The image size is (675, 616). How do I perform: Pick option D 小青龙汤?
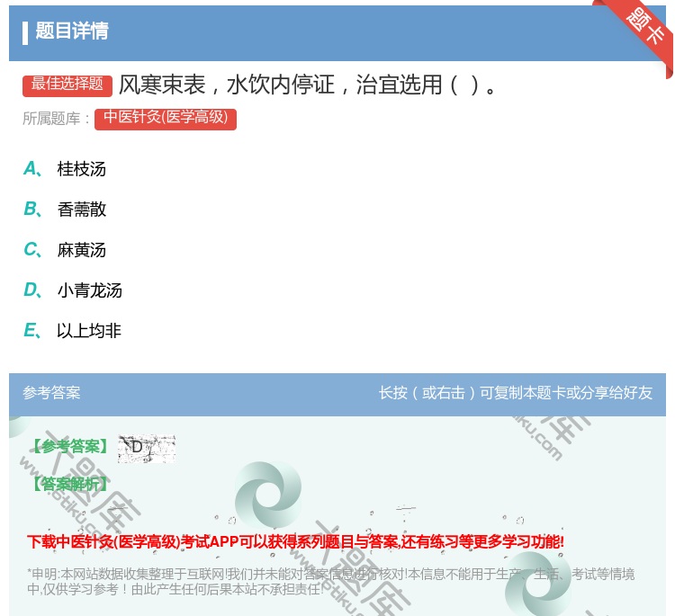(73, 290)
